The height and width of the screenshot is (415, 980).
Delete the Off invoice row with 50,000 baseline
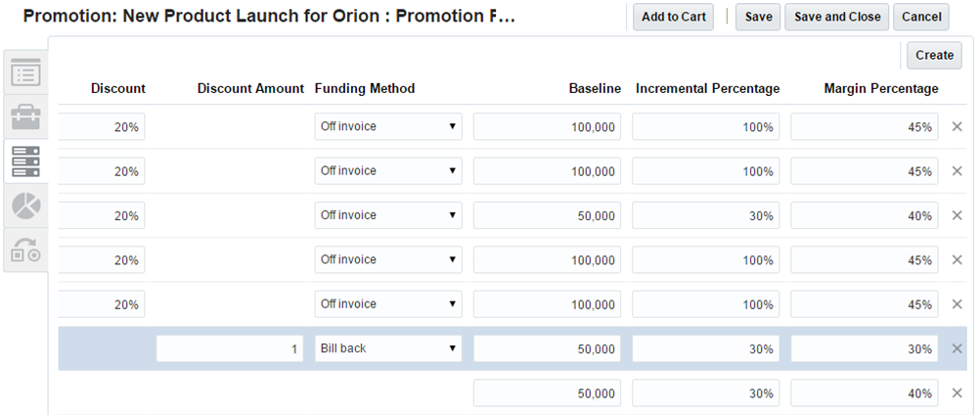pos(958,215)
